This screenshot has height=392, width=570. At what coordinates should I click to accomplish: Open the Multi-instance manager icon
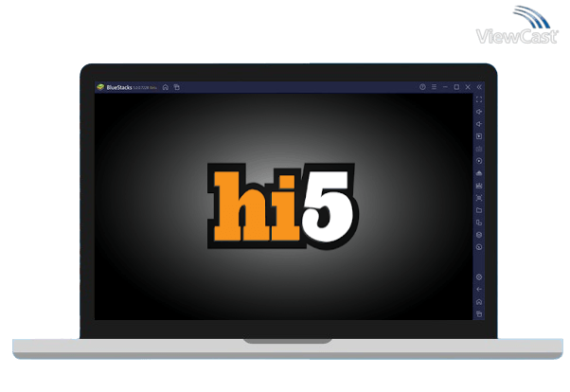479,223
